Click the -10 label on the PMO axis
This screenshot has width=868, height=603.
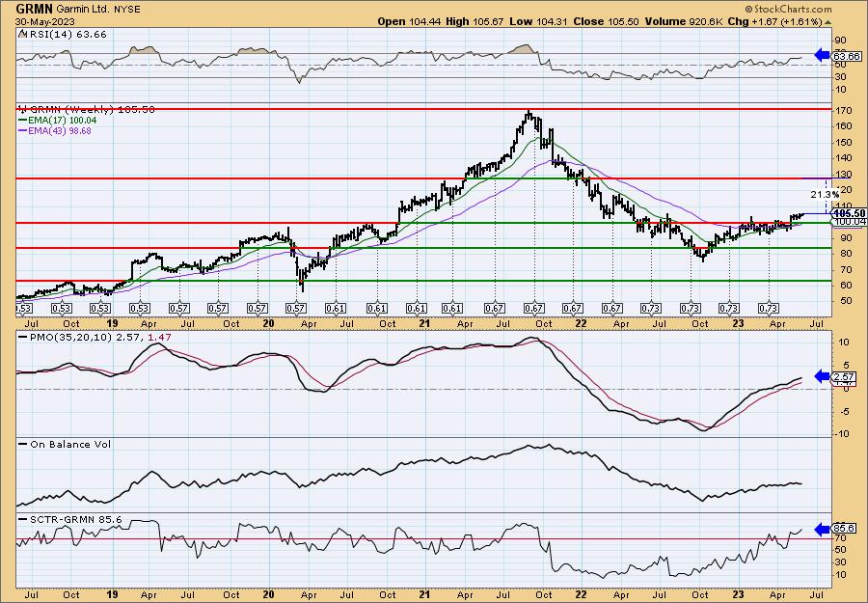click(841, 433)
